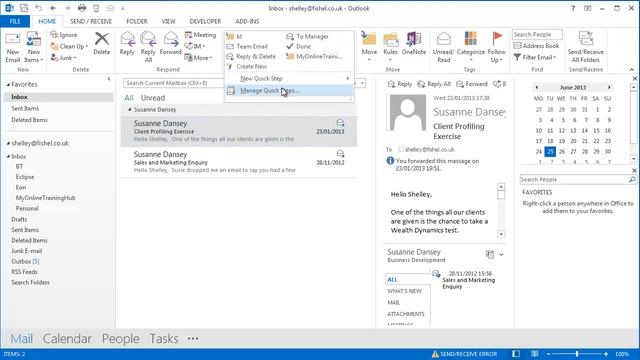The height and width of the screenshot is (360, 640).
Task: Open Follow Up flag menu
Action: coord(496,47)
